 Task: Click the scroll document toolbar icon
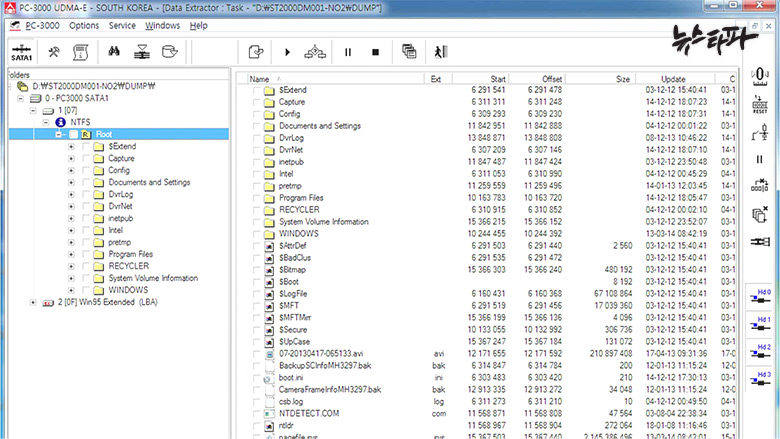pos(80,52)
